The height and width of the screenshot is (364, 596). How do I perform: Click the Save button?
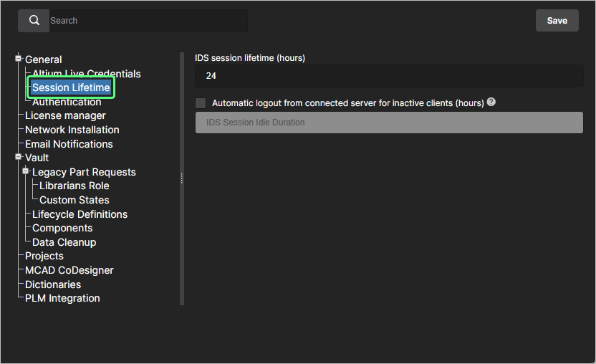tap(557, 21)
